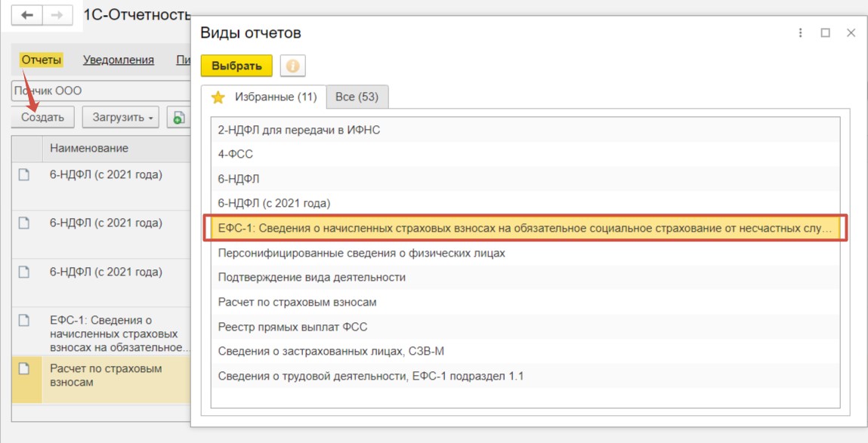Click the Создать button
This screenshot has width=868, height=443.
coord(42,117)
